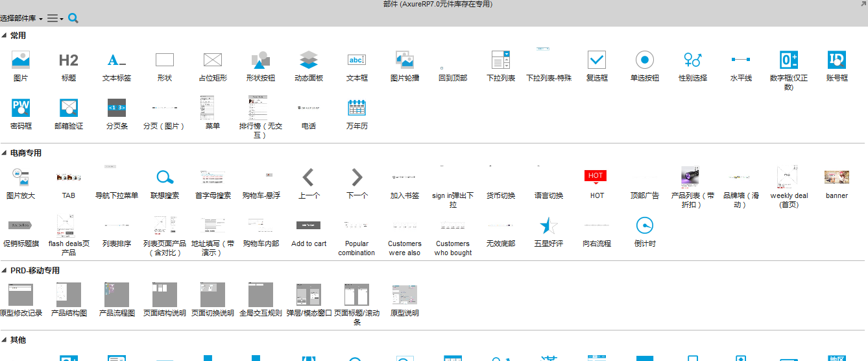The width and height of the screenshot is (868, 361).
Task: Select the 复选框 checkbox widget
Action: click(597, 60)
